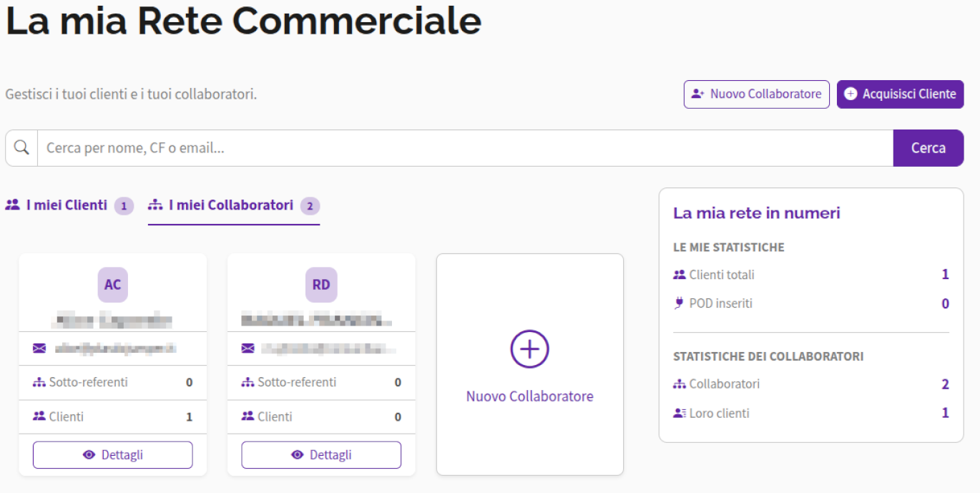Click the Collaboratori statistic in the numbers panel

[811, 384]
